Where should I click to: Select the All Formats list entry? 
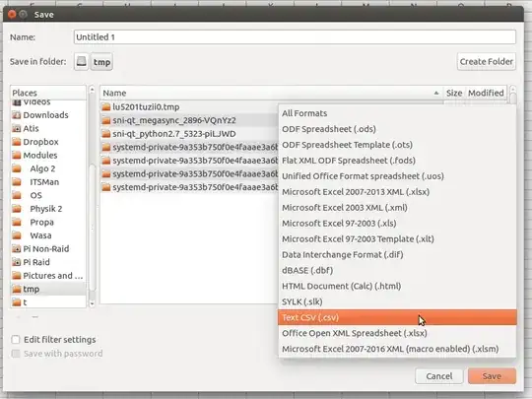click(397, 113)
